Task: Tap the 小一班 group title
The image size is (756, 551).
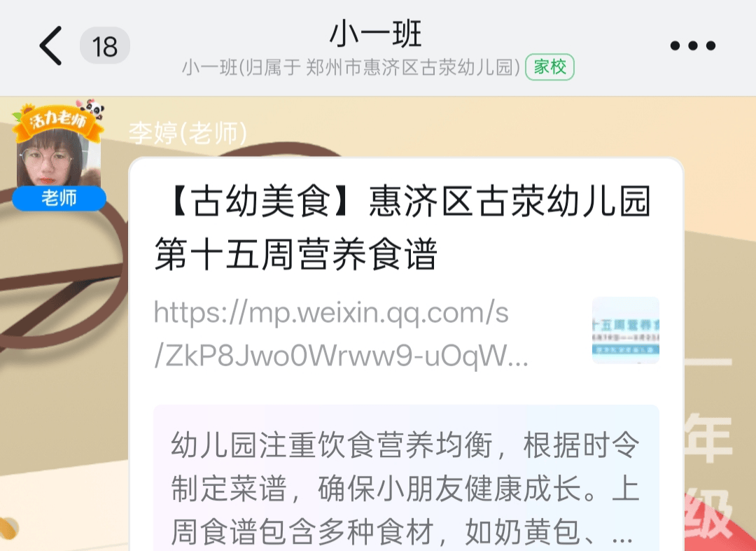Action: tap(376, 34)
